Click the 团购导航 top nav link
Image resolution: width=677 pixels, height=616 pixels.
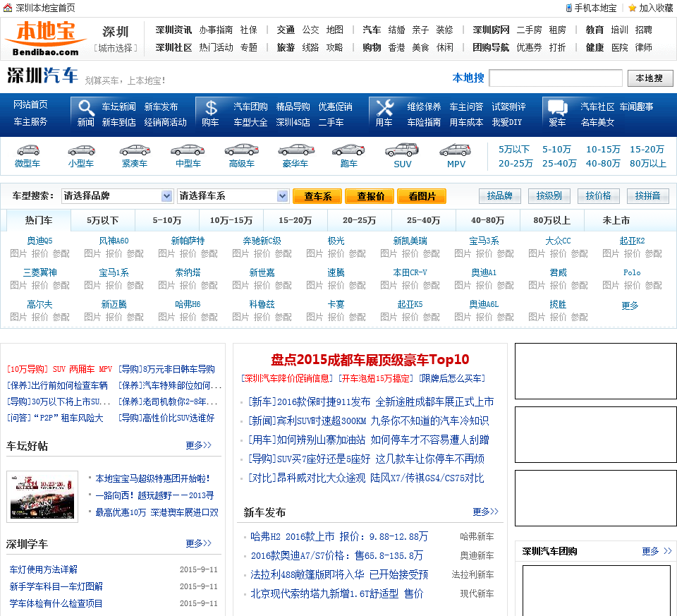coord(491,47)
